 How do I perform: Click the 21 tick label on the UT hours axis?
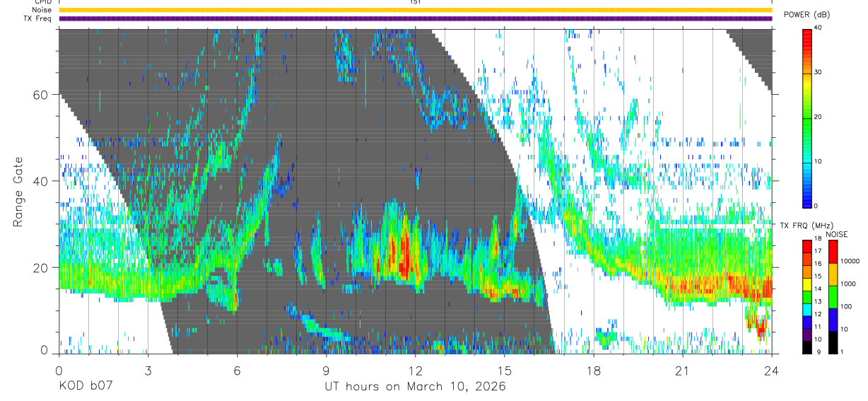(x=683, y=370)
